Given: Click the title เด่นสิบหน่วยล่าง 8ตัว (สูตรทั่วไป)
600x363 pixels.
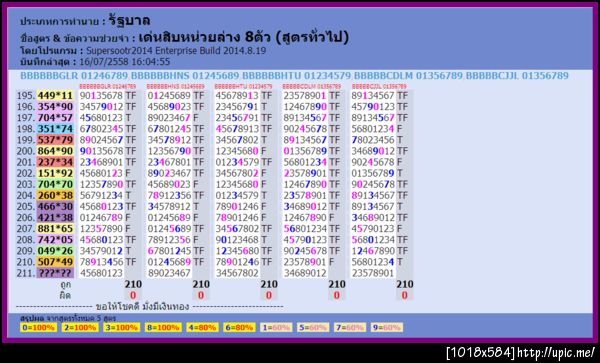Looking at the screenshot, I should 244,37.
